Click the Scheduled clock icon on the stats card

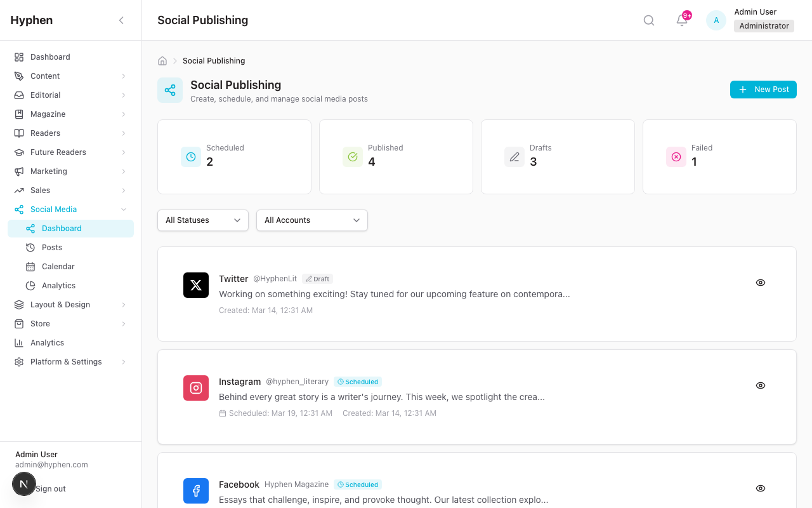pos(191,157)
